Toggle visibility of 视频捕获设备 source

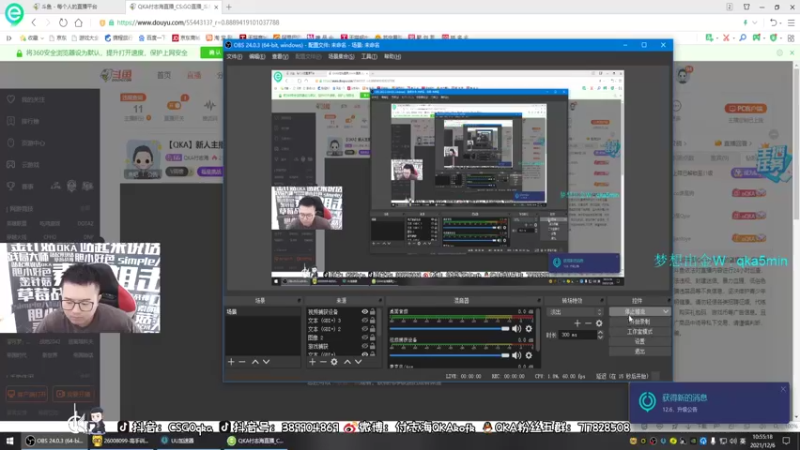coord(364,312)
